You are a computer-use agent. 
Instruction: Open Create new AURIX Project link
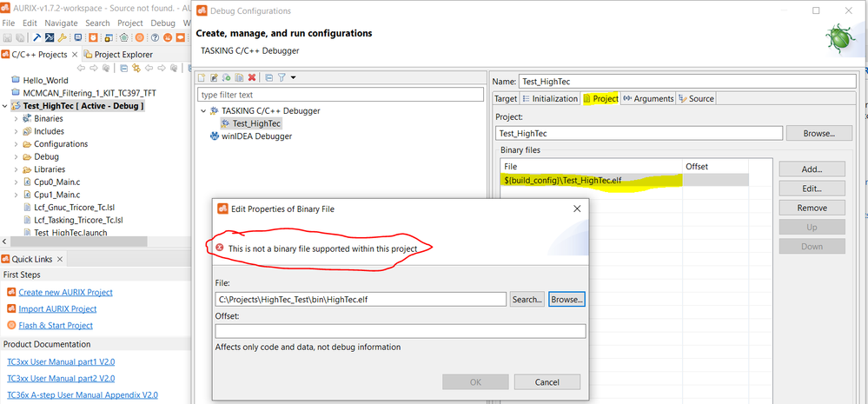tap(65, 292)
